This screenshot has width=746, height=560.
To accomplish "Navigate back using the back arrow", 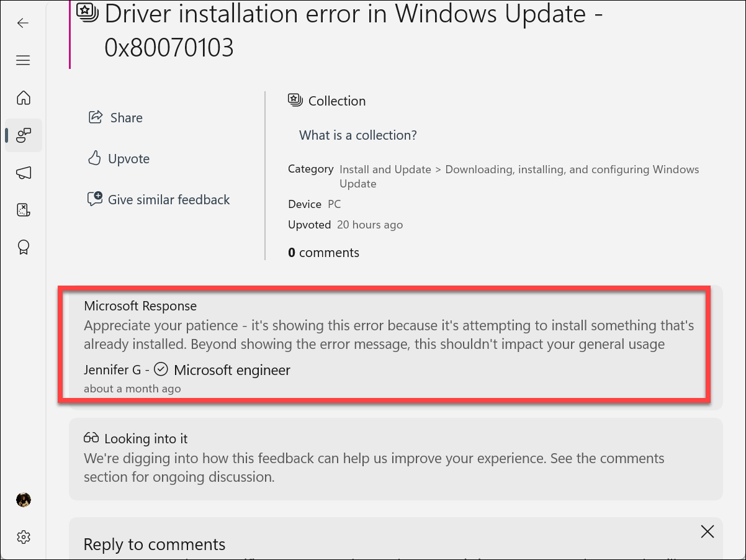I will 23,23.
